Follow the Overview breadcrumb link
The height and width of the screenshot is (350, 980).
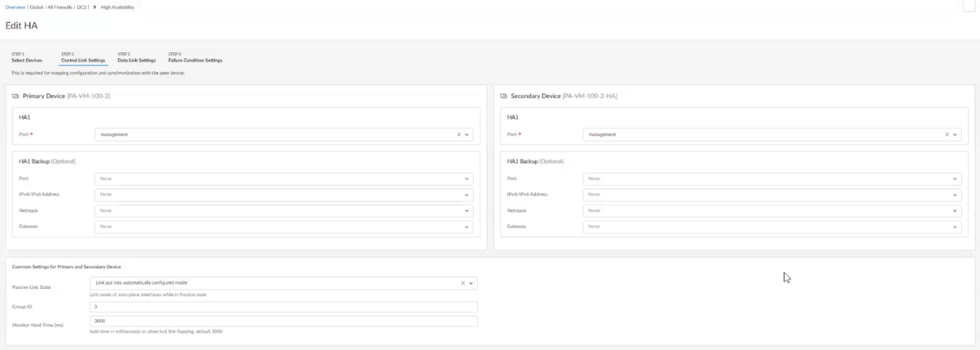pyautogui.click(x=15, y=7)
